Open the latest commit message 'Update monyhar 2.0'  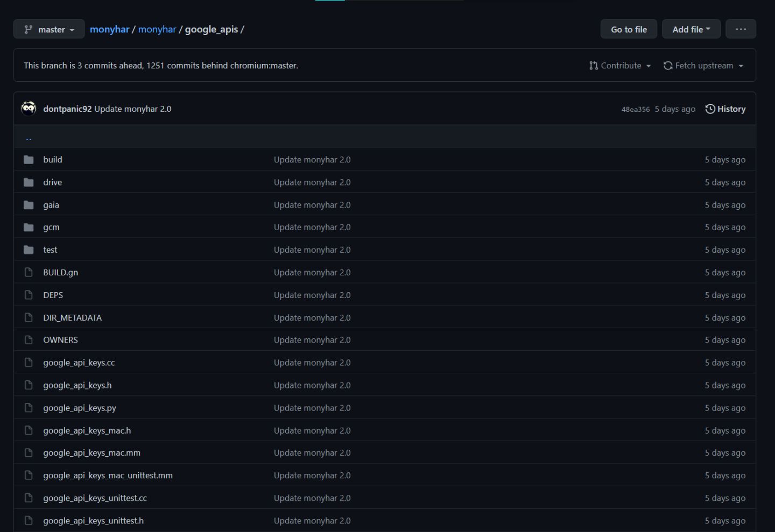[133, 109]
